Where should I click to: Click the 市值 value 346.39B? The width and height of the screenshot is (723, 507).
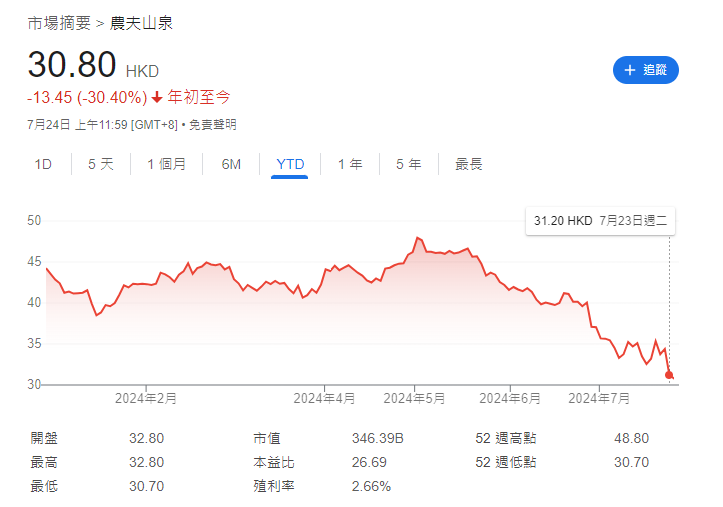click(x=378, y=438)
